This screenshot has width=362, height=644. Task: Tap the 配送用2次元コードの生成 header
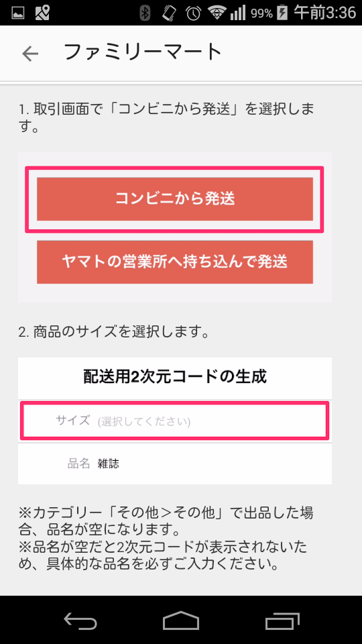coord(175,377)
